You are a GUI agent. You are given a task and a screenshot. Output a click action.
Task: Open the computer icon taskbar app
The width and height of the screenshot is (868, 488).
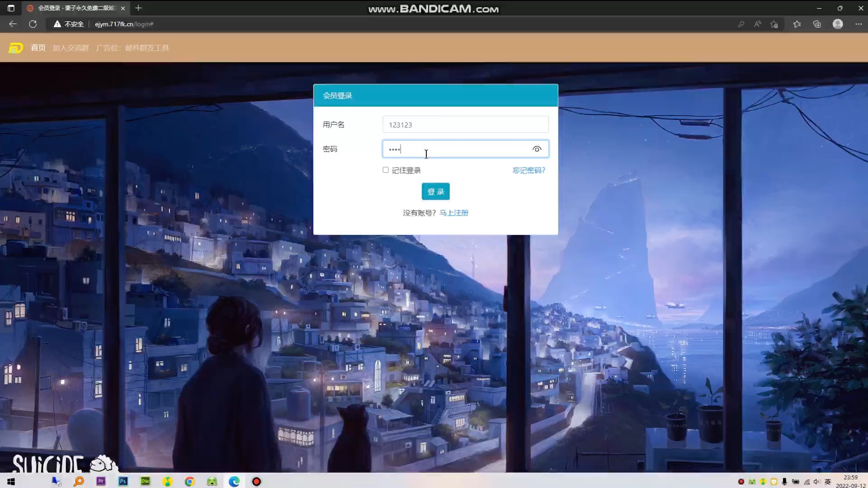pos(57,481)
